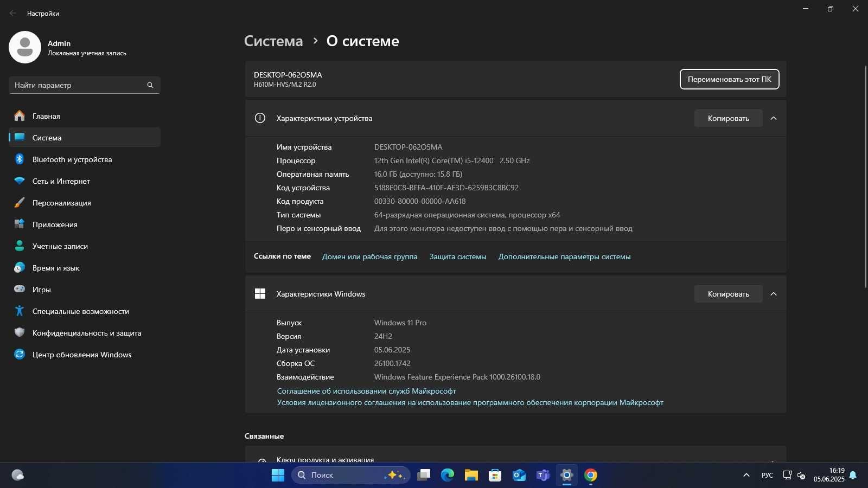Click the vertical scrollbar on the right
The image size is (868, 488).
pyautogui.click(x=865, y=176)
